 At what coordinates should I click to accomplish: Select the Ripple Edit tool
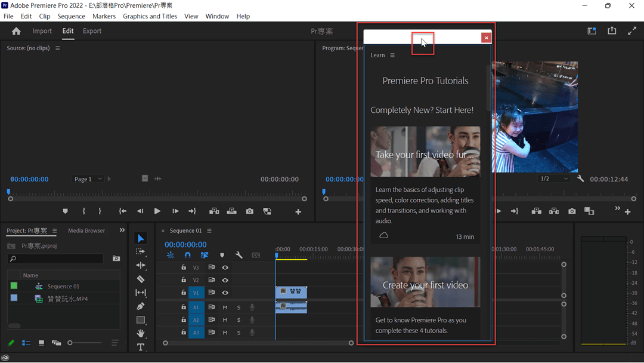(x=141, y=265)
